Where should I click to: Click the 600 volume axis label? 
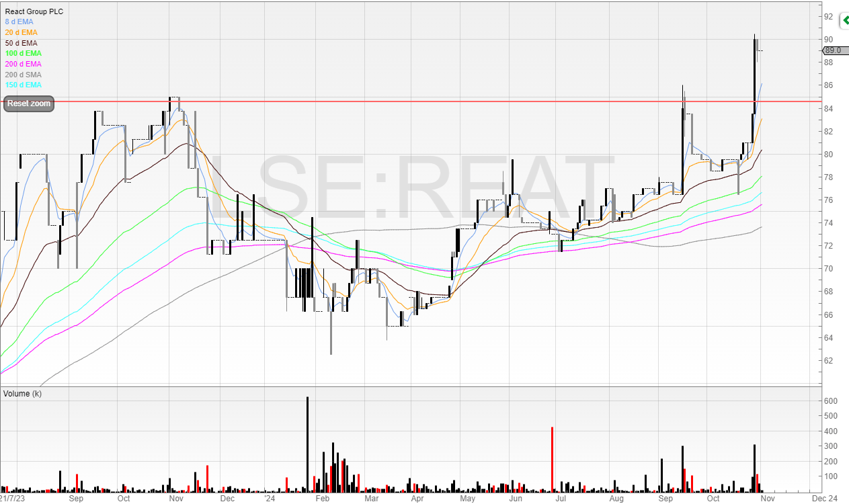[831, 401]
